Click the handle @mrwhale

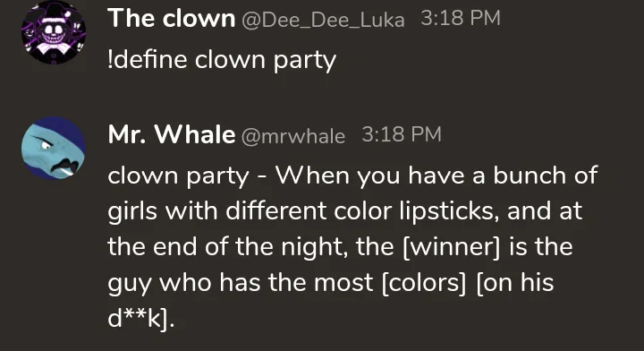click(292, 136)
